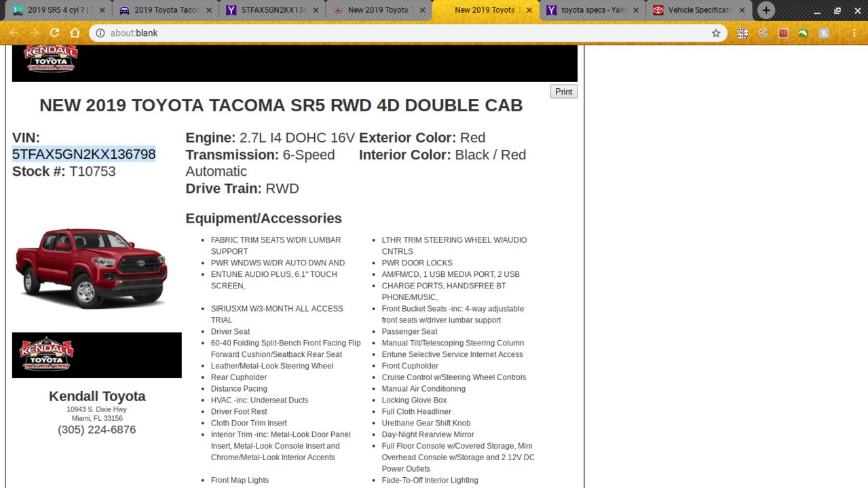
Task: Switch to the fourth 'New 2019 Toyota' tab
Action: 377,10
